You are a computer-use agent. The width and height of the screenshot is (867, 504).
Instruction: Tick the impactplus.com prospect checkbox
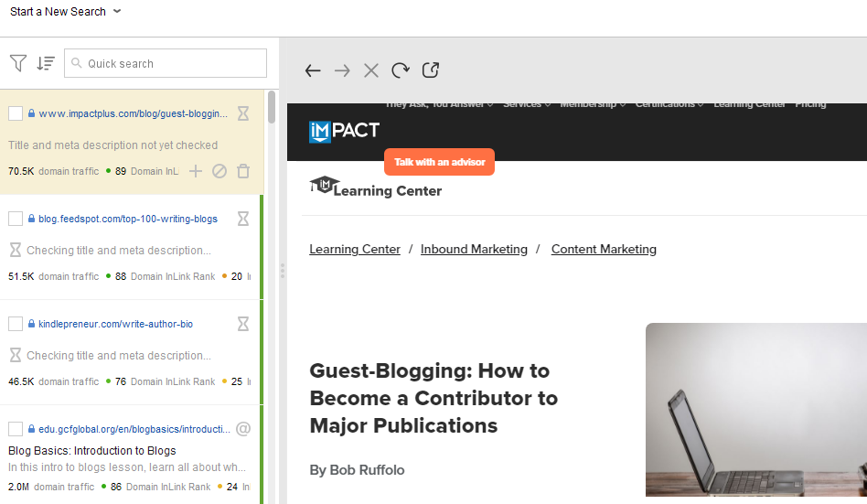point(16,113)
